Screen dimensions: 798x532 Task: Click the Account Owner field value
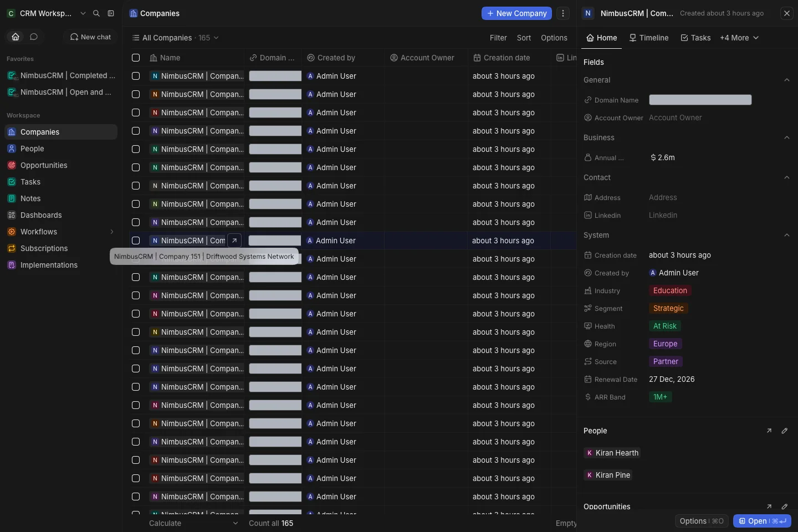pos(675,117)
